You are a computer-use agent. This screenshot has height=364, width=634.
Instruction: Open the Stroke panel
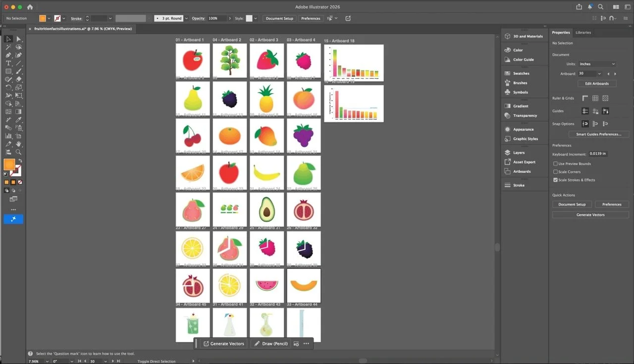pyautogui.click(x=514, y=185)
